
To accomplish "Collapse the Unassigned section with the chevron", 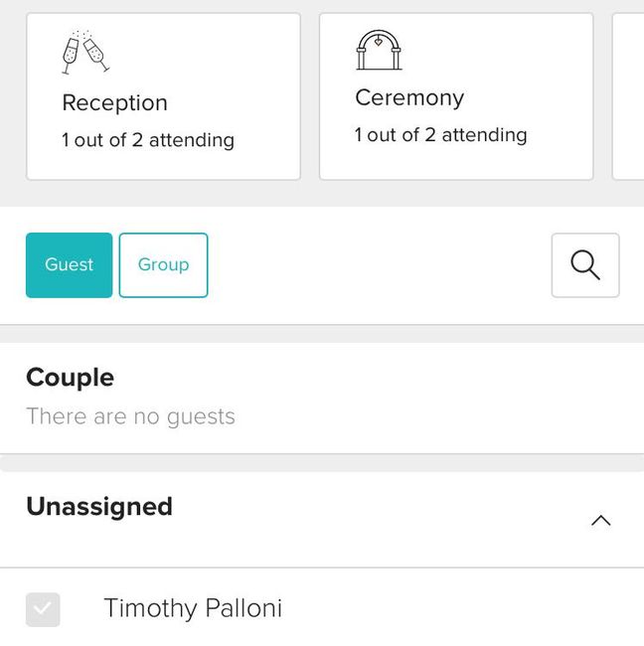I will pyautogui.click(x=600, y=520).
